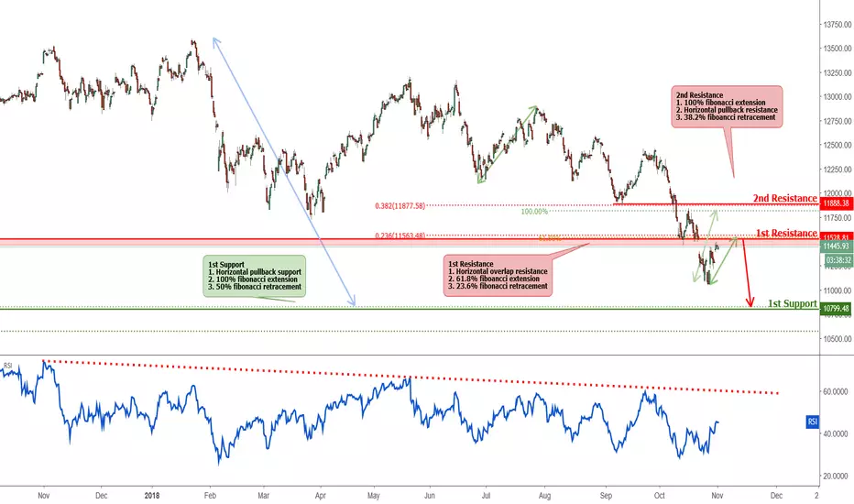Click the 2018 label on the time axis
854x504 pixels.
(152, 495)
